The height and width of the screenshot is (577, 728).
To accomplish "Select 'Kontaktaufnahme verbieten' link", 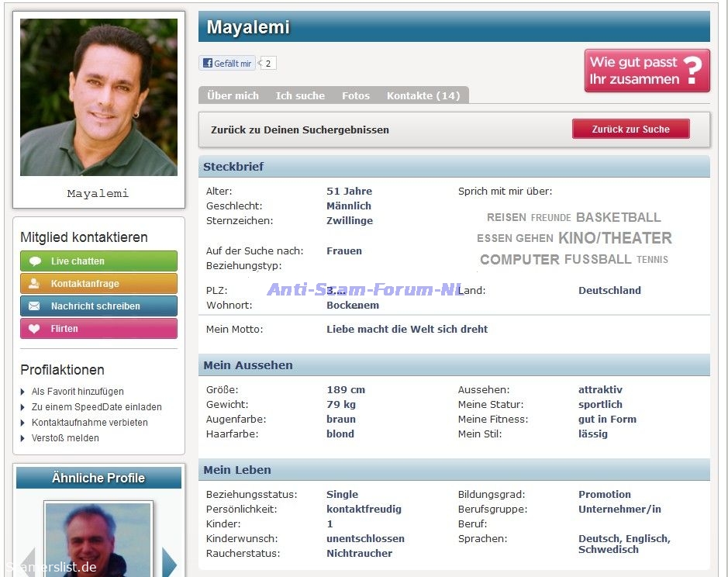I will [89, 423].
